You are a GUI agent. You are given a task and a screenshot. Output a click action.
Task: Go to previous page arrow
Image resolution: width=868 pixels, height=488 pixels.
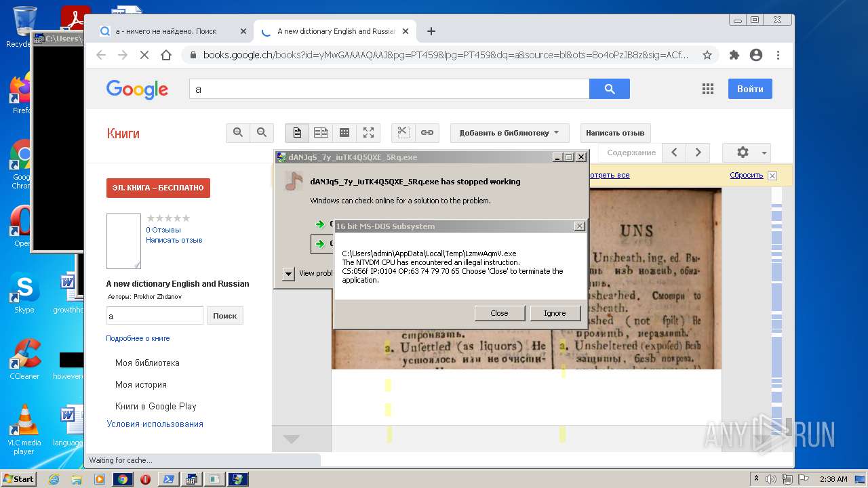tap(674, 152)
